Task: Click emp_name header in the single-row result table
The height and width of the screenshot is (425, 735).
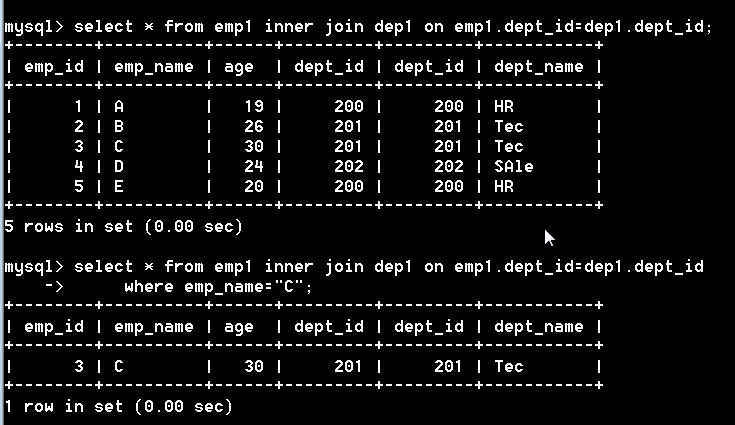Action: pos(154,327)
